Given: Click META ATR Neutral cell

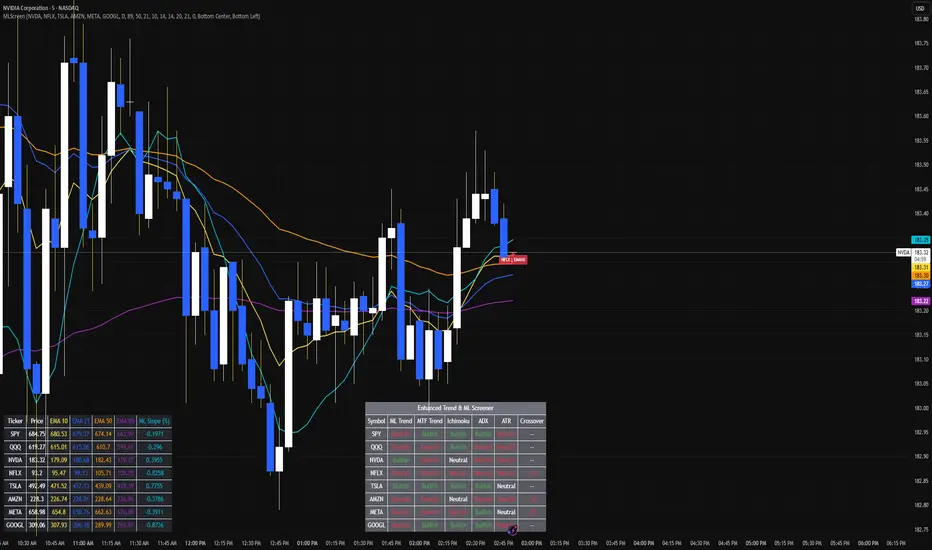Looking at the screenshot, I should pos(506,513).
